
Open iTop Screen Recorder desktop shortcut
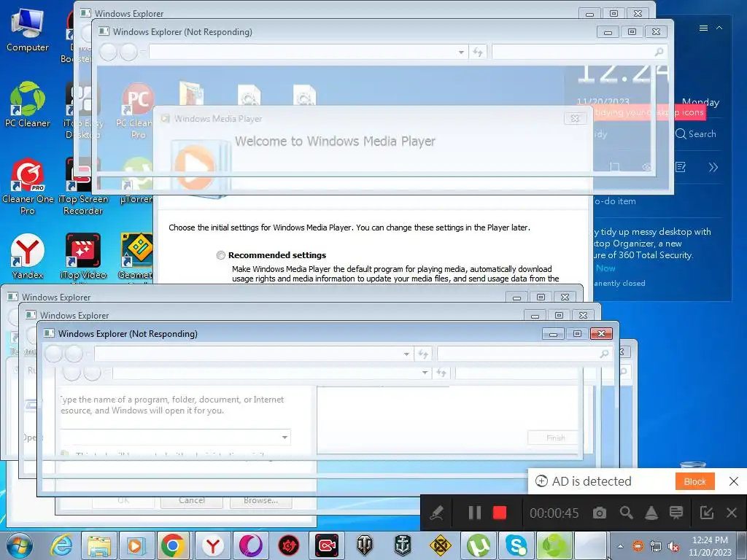[83, 186]
